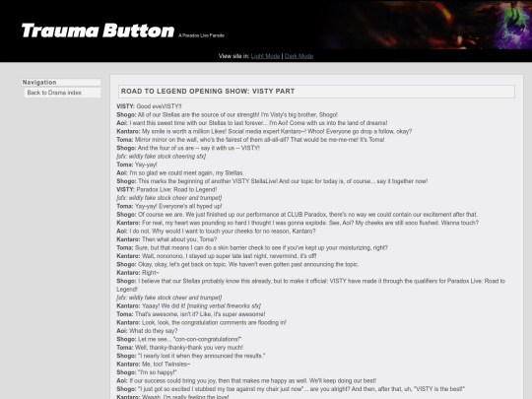The height and width of the screenshot is (399, 532).
Task: Click the Trauma Button site title
Action: [98, 31]
